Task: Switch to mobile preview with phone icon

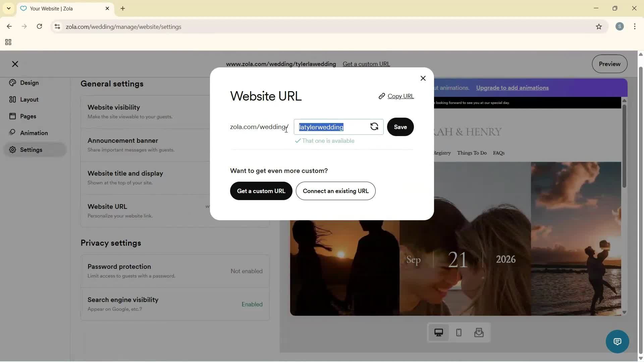Action: point(459,333)
